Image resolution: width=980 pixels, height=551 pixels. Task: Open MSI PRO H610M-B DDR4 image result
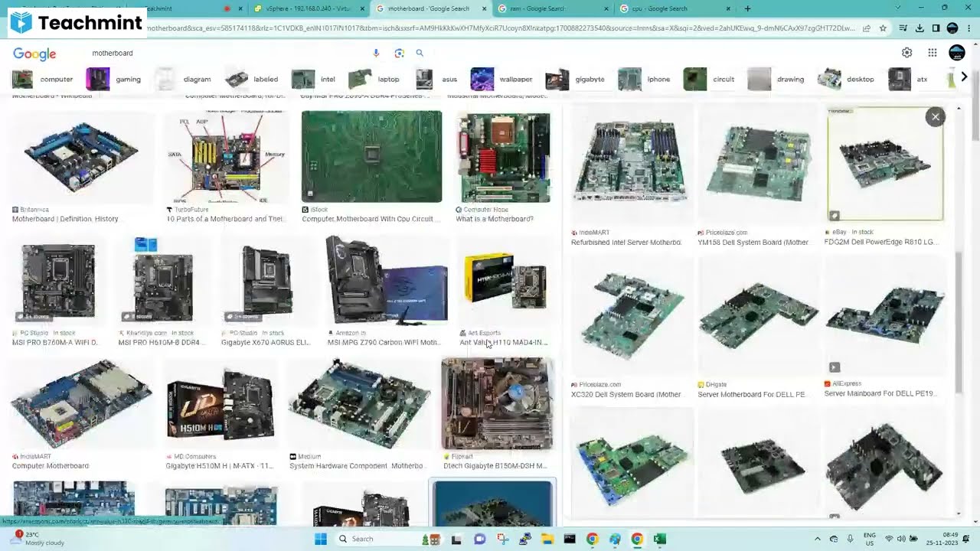162,282
